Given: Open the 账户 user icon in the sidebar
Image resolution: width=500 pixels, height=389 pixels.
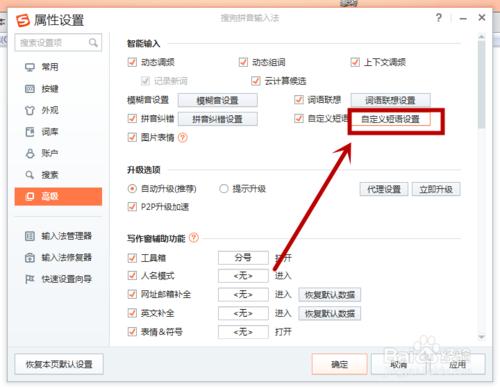Looking at the screenshot, I should [x=30, y=153].
